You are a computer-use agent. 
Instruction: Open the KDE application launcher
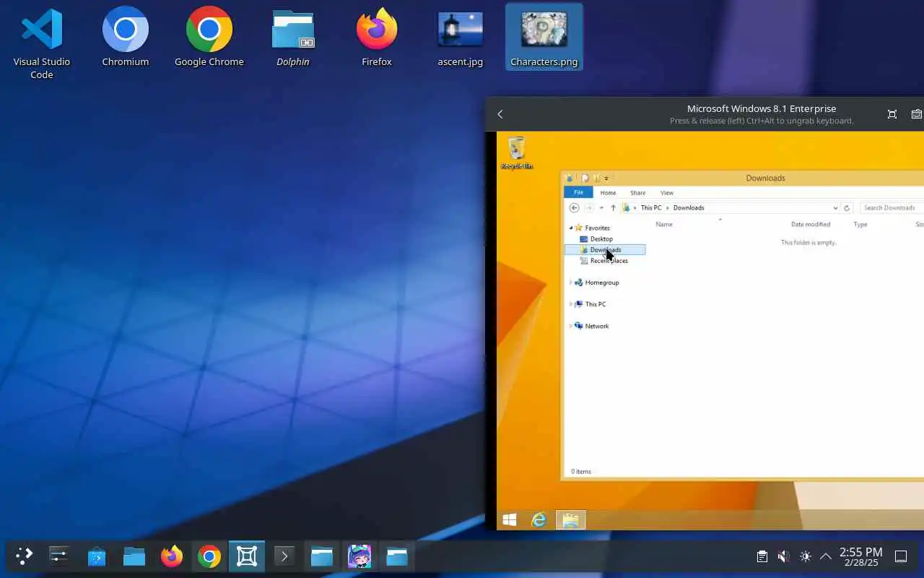(24, 556)
